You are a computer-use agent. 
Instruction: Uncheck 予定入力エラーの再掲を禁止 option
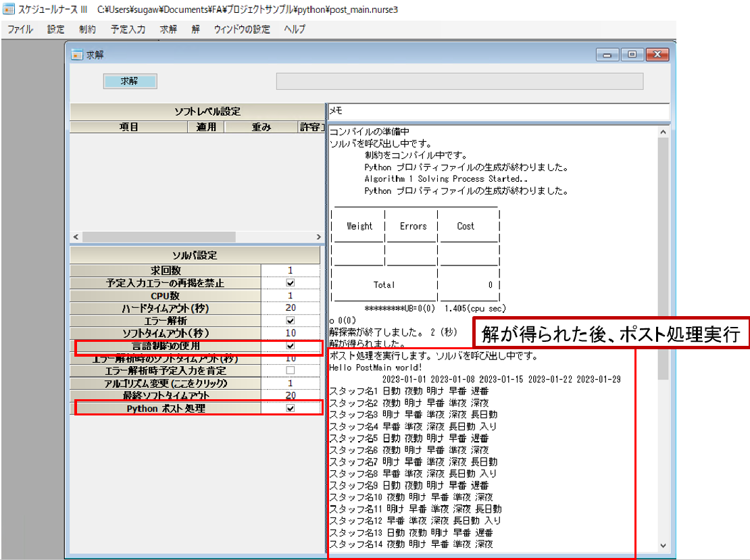pyautogui.click(x=291, y=283)
